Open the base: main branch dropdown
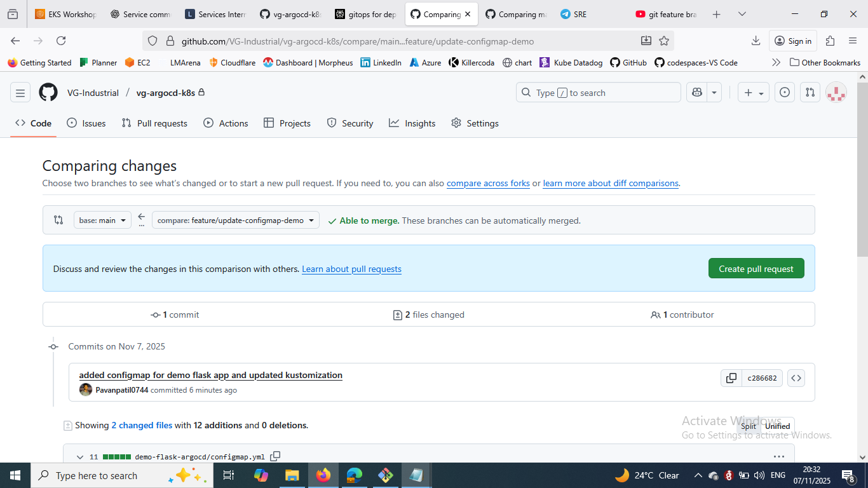 point(102,220)
